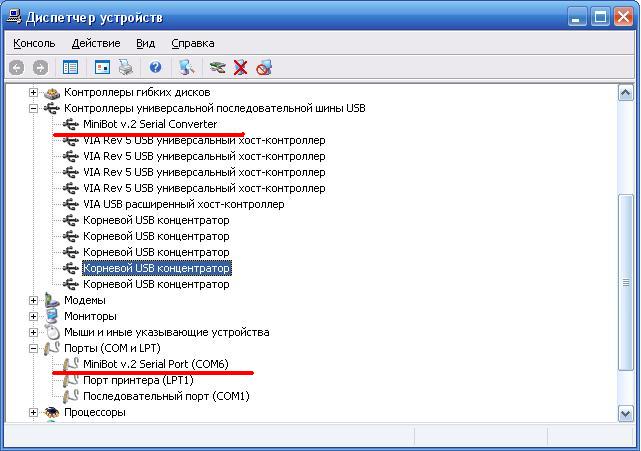
Task: Expand the Модемы node
Action: coord(34,301)
